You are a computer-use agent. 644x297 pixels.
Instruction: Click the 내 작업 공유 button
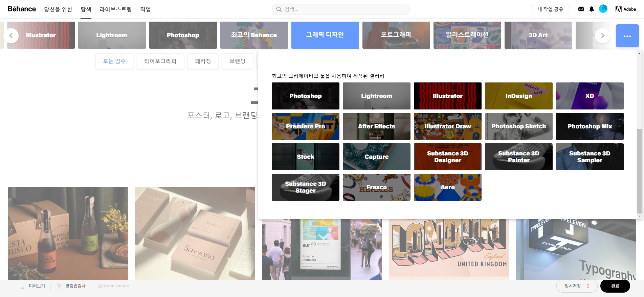550,9
